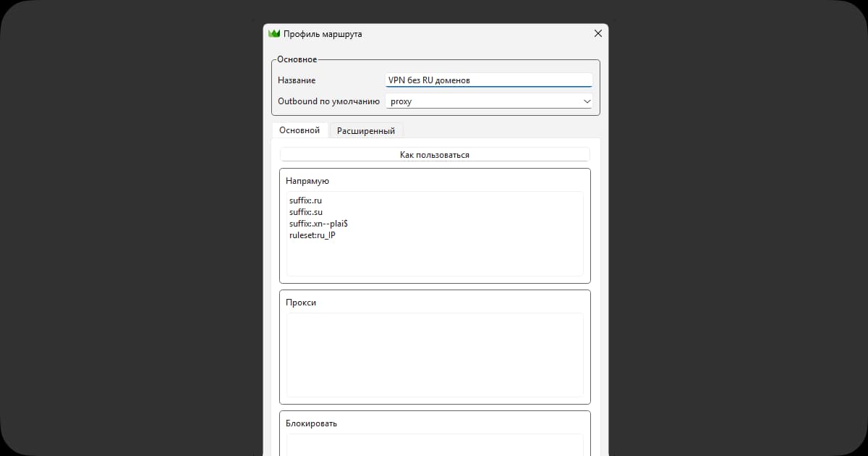Click the suffix:.xn-- rule line
868x456 pixels.
(x=318, y=224)
